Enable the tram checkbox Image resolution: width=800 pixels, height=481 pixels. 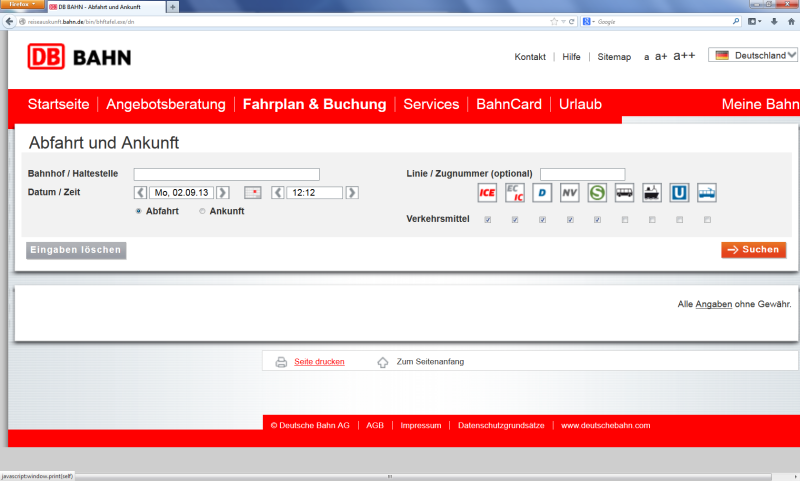click(x=707, y=220)
